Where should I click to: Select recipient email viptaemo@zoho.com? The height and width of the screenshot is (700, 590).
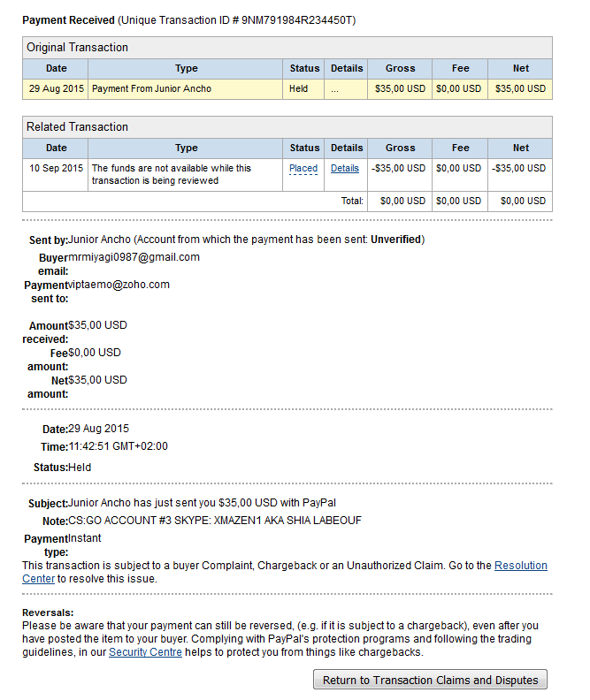click(119, 285)
